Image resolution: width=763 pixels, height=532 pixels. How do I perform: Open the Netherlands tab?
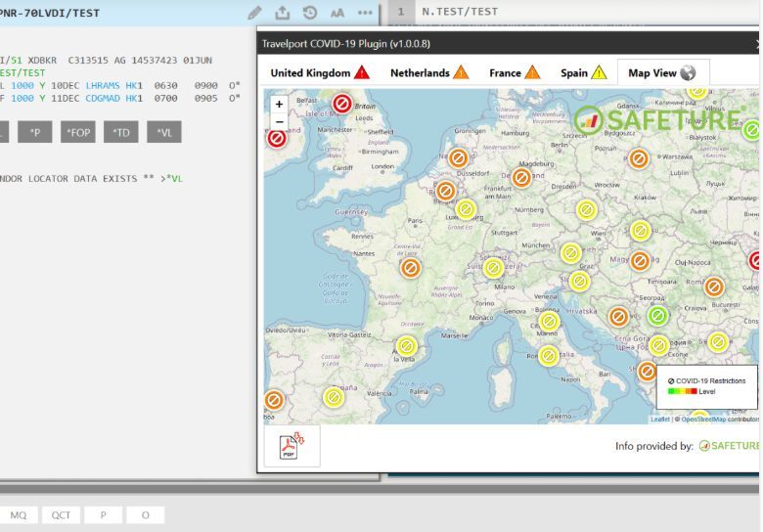point(429,73)
